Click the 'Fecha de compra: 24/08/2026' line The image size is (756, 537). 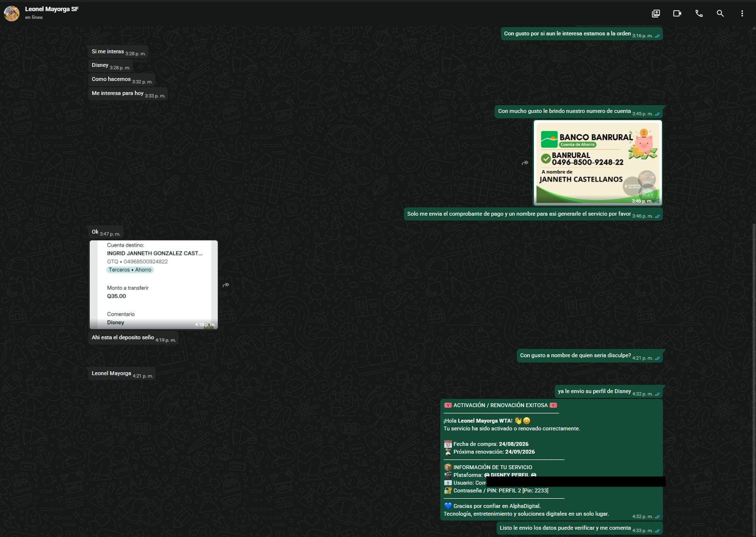[x=486, y=444]
